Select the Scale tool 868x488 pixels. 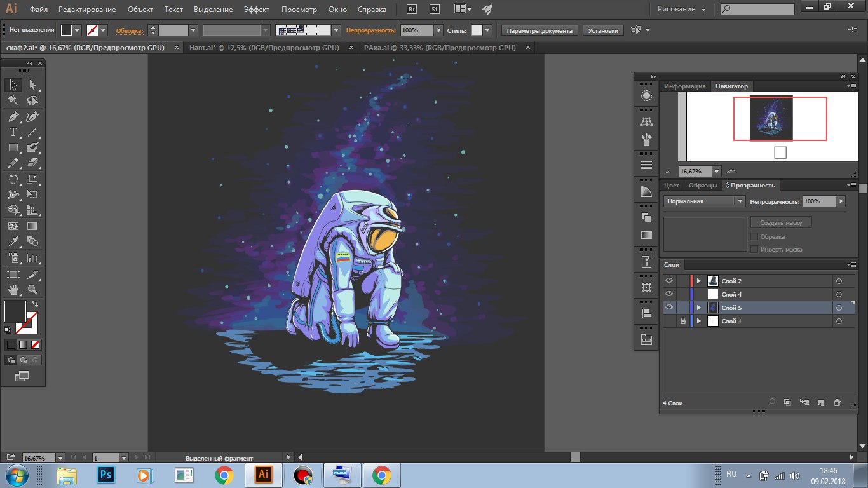pos(32,179)
